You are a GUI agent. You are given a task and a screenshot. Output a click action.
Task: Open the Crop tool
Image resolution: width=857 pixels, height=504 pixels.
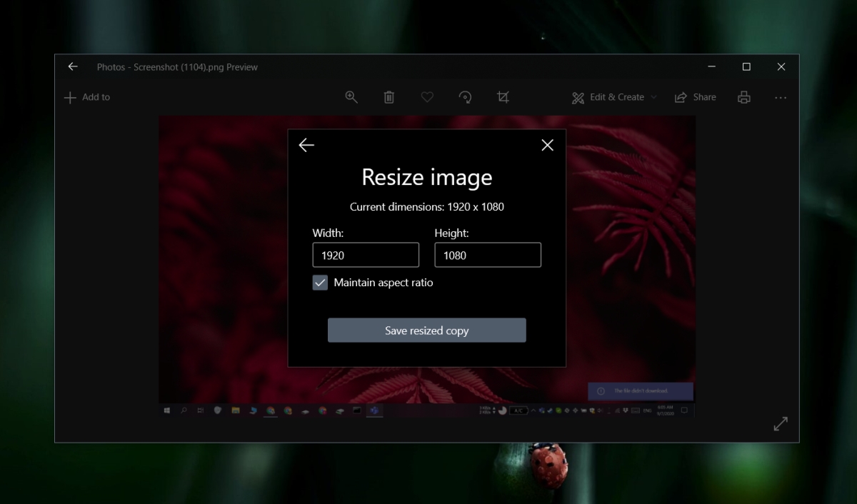tap(503, 97)
